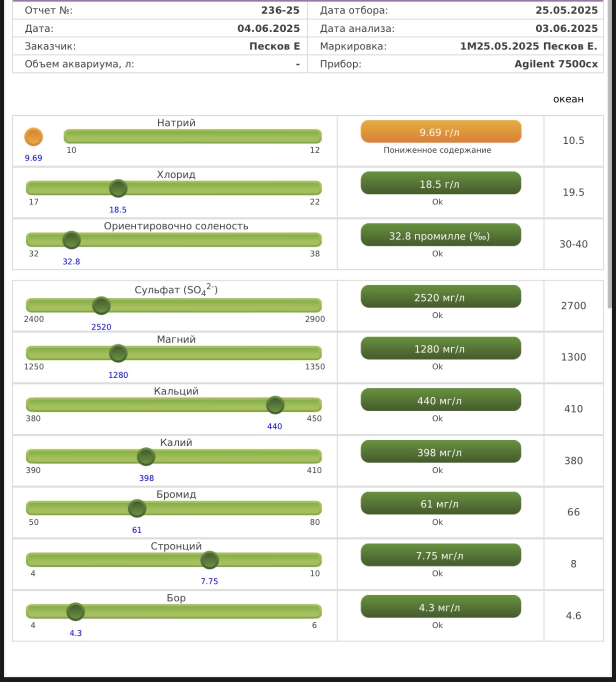Click the green 18.5 г/л chloride badge

(x=441, y=183)
